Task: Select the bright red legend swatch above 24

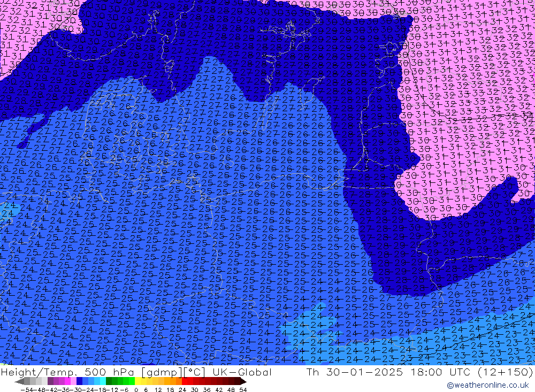Action: click(185, 382)
